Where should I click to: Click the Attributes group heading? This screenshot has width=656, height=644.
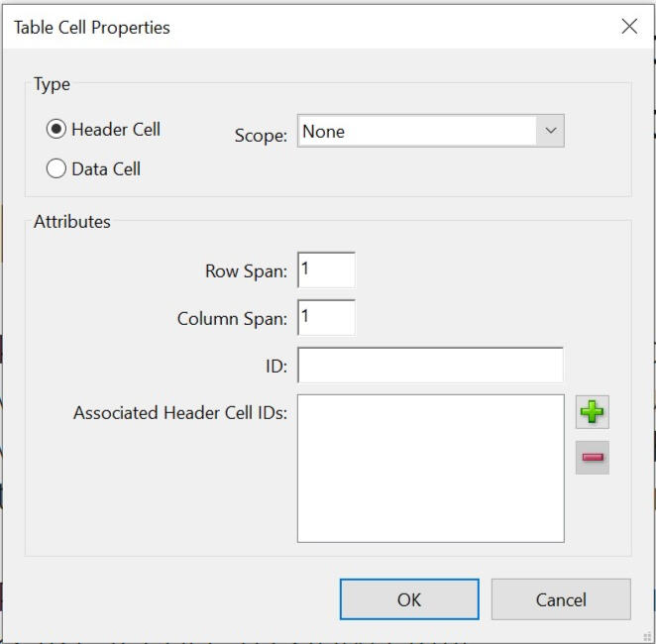pos(72,222)
